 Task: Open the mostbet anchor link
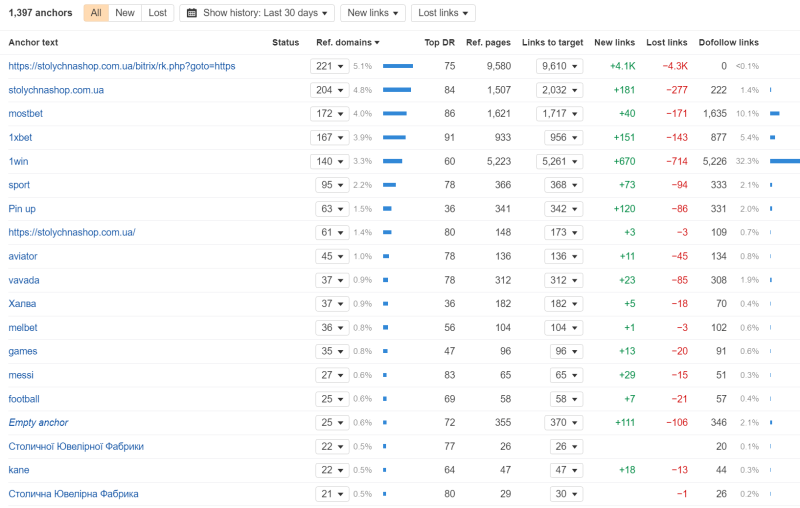tap(26, 114)
